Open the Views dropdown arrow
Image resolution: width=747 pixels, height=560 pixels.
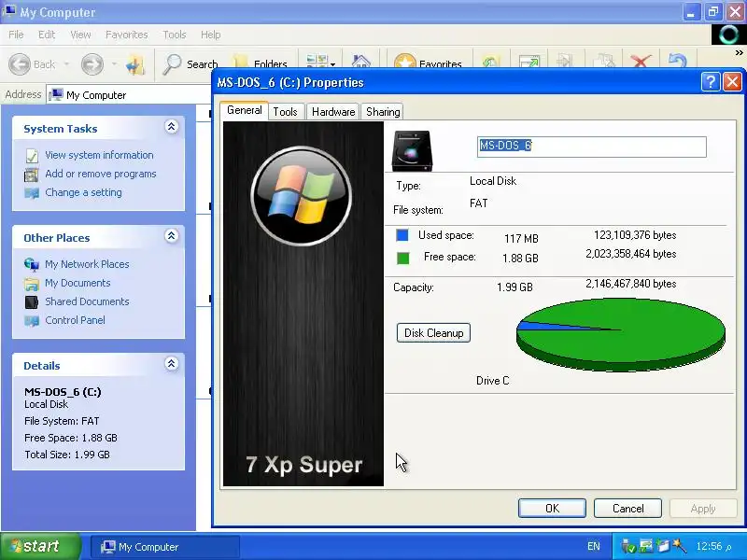point(333,63)
